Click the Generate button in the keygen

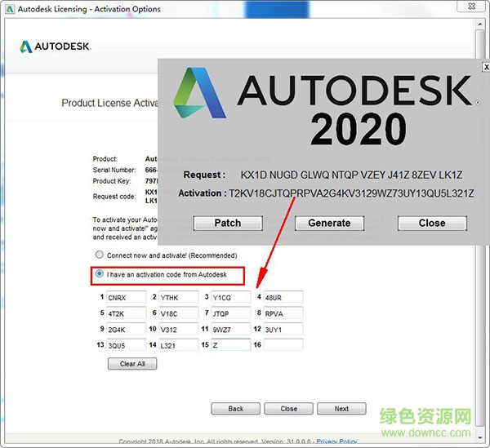click(329, 223)
